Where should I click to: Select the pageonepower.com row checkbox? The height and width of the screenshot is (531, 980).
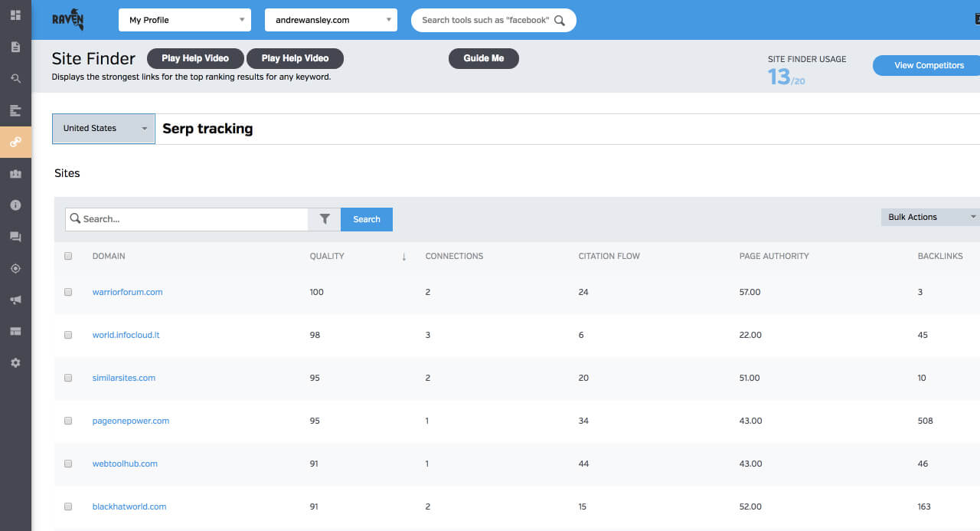[67, 421]
